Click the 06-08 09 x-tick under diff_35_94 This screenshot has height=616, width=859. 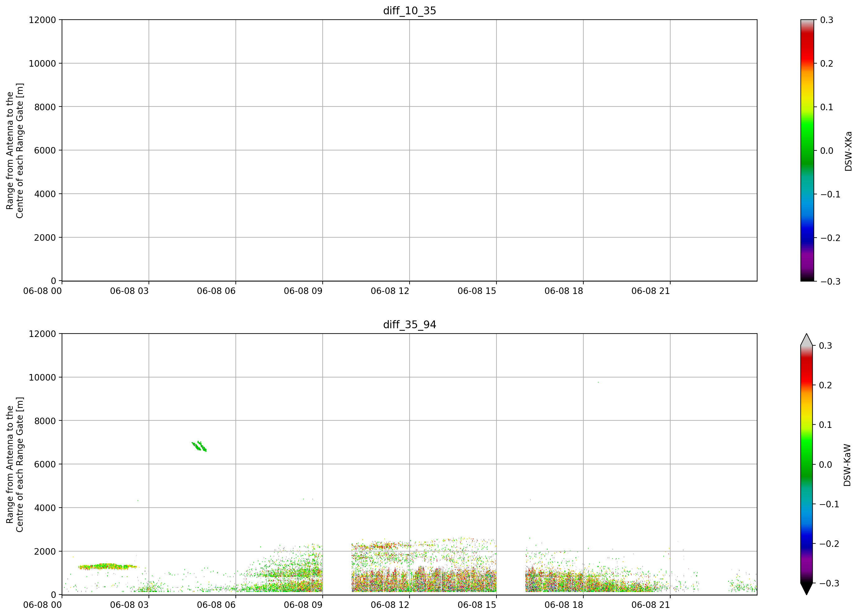click(303, 605)
